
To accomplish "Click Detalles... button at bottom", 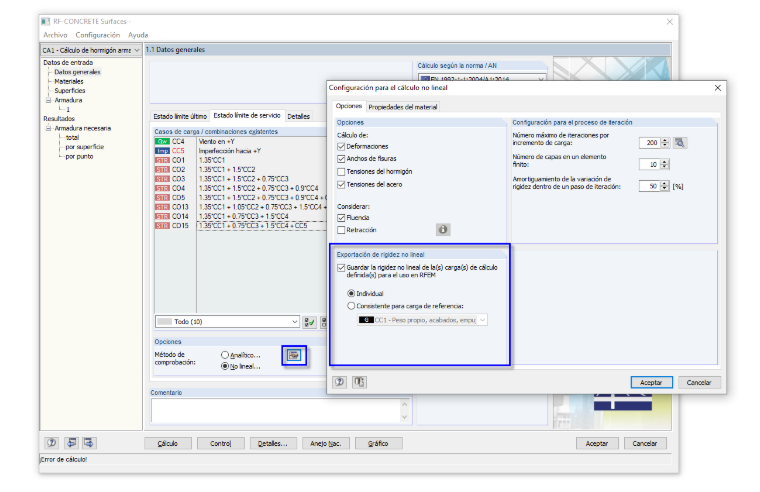I will 273,444.
